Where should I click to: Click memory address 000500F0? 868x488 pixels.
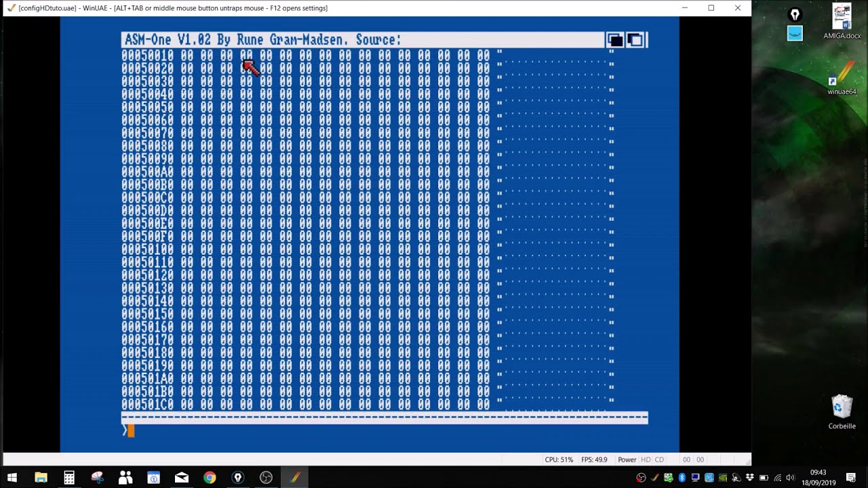point(148,237)
